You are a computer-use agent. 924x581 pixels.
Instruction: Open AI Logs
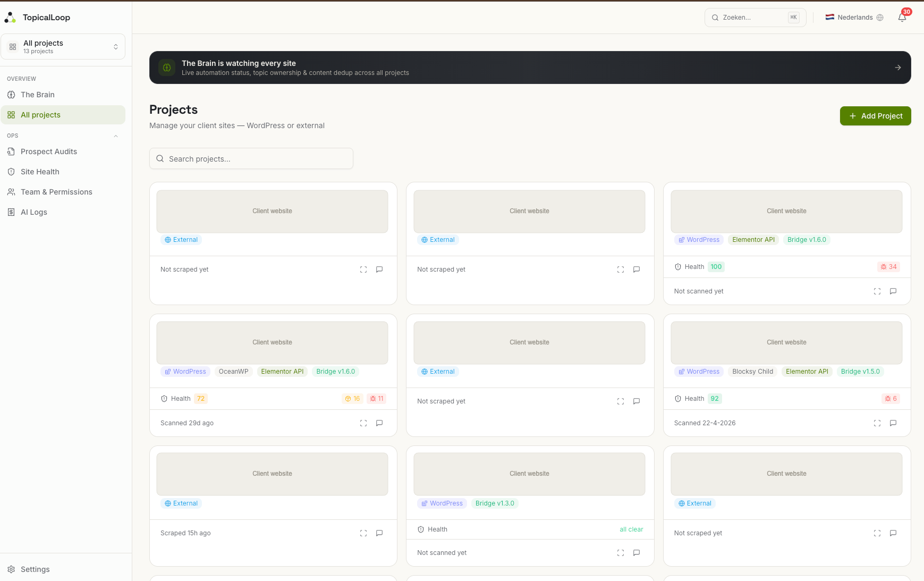click(63, 212)
